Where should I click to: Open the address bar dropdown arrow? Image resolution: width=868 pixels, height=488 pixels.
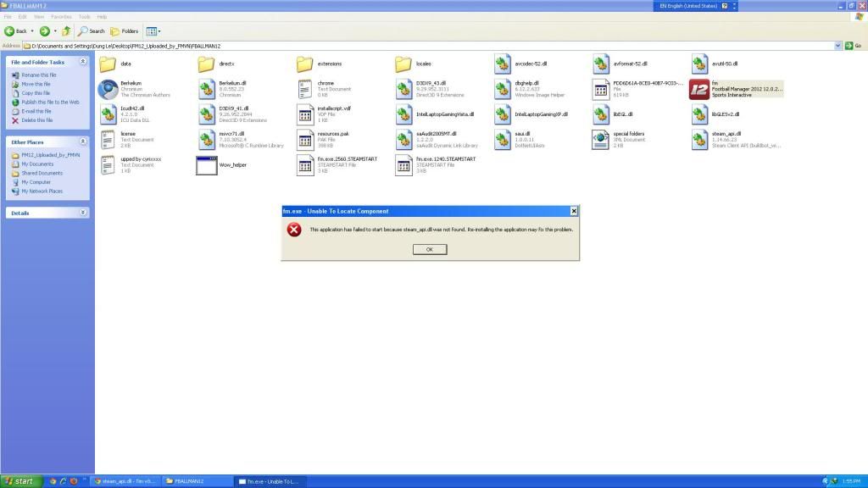click(837, 46)
